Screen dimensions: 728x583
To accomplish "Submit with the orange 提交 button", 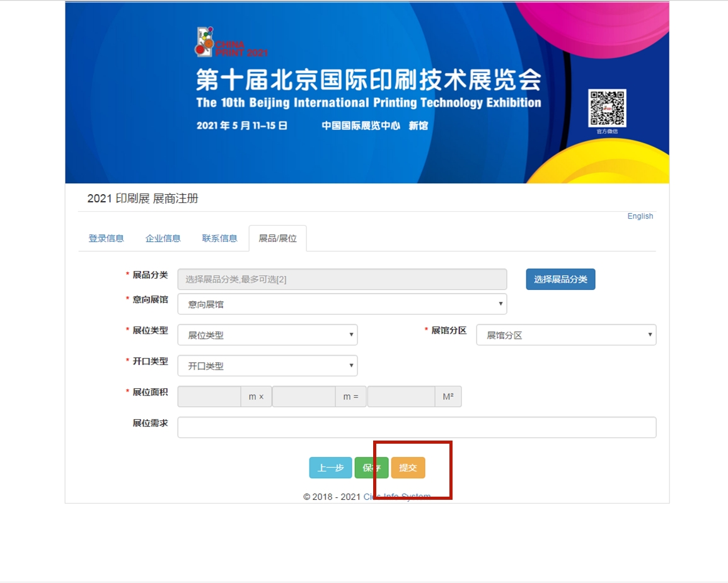I will point(408,468).
